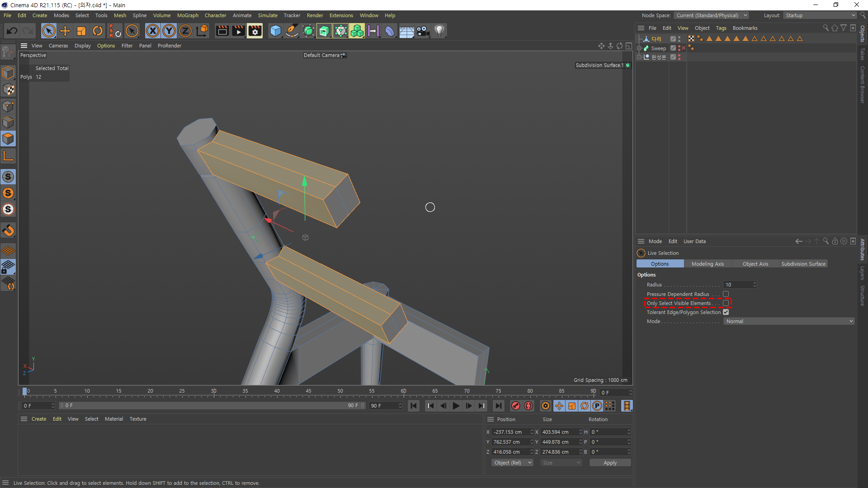868x488 pixels.
Task: Select the Move tool
Action: click(65, 31)
